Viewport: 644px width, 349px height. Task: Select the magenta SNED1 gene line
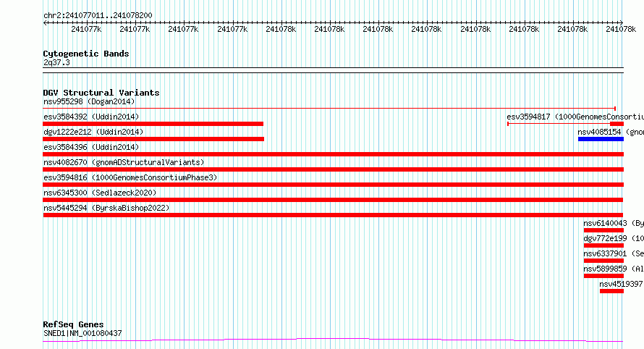click(x=333, y=340)
